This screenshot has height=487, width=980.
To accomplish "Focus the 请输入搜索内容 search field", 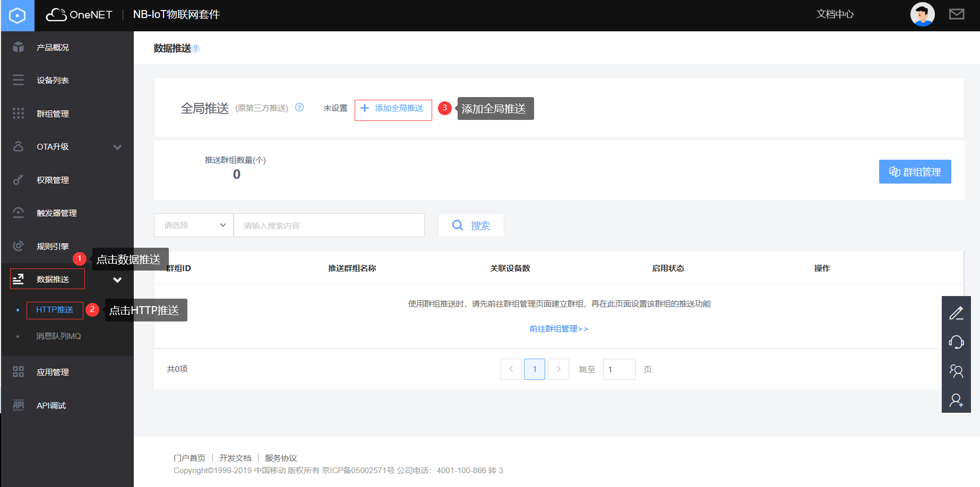I will [329, 225].
